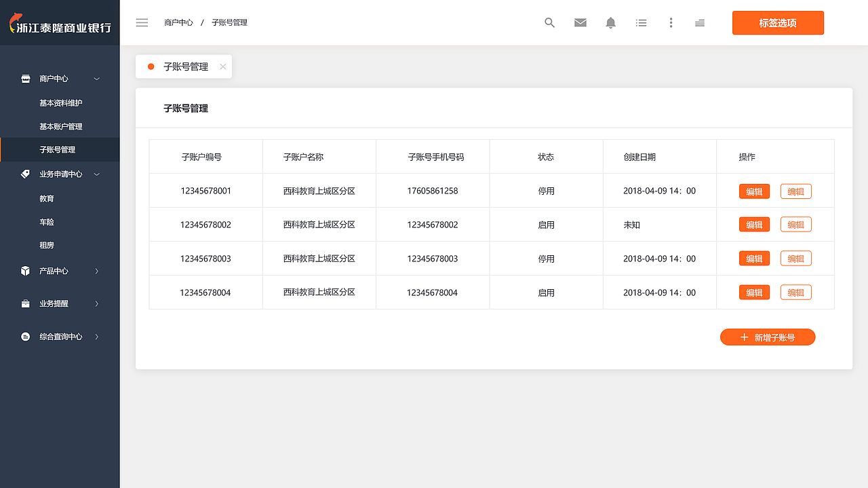
Task: Click the 状态 column header
Action: click(546, 157)
